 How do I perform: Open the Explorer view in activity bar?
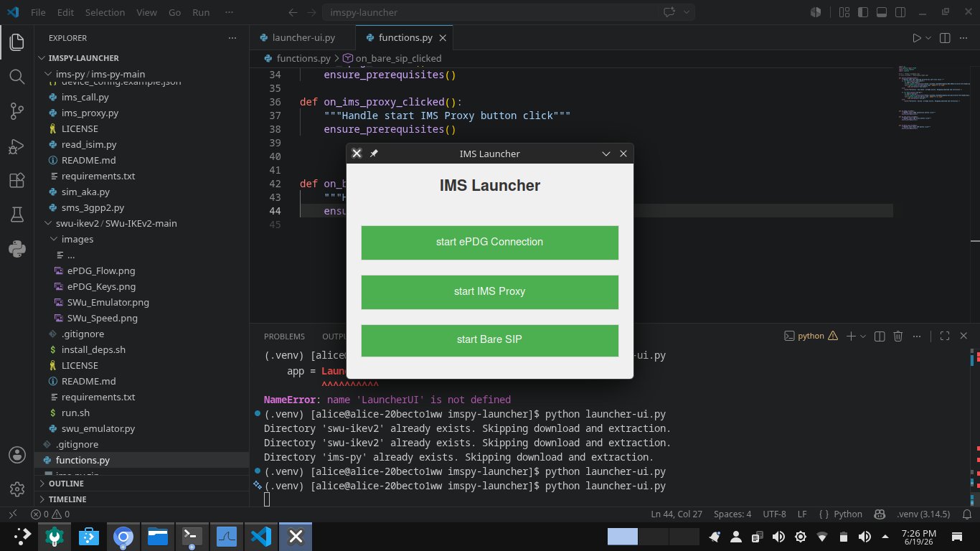(x=17, y=42)
